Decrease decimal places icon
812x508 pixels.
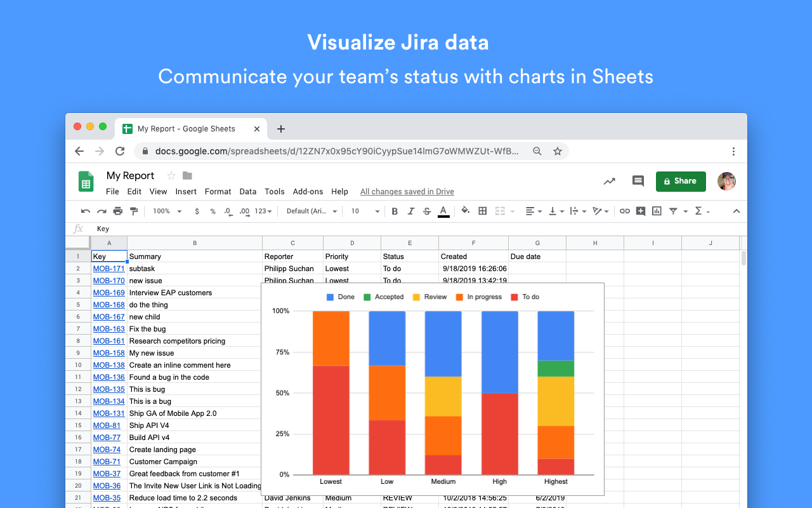tap(228, 211)
